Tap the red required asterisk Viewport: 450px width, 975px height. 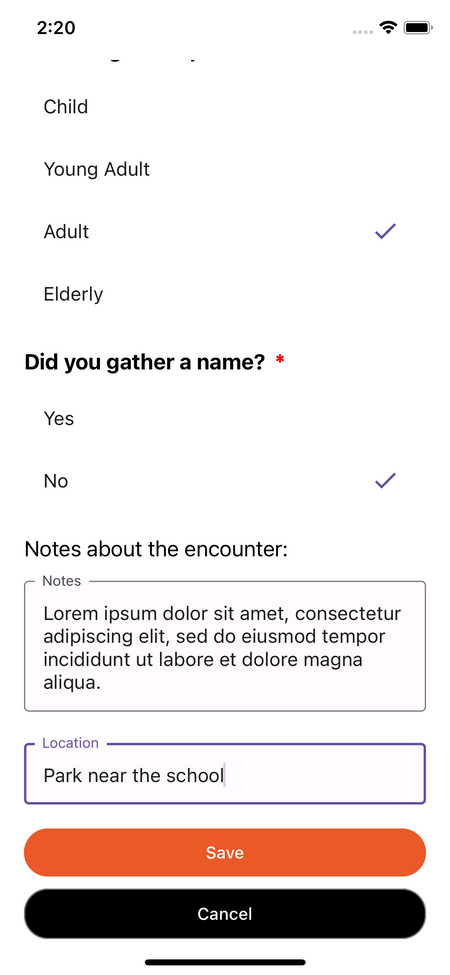coord(280,361)
